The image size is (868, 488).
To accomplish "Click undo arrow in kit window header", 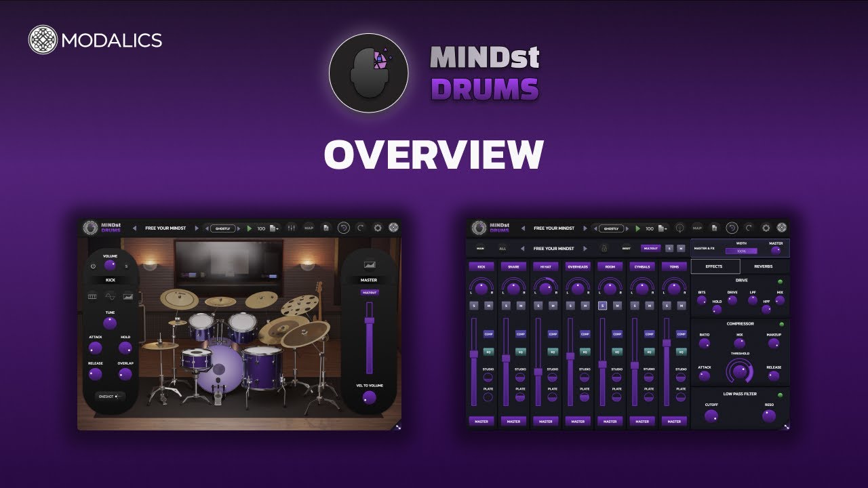I will click(x=344, y=228).
